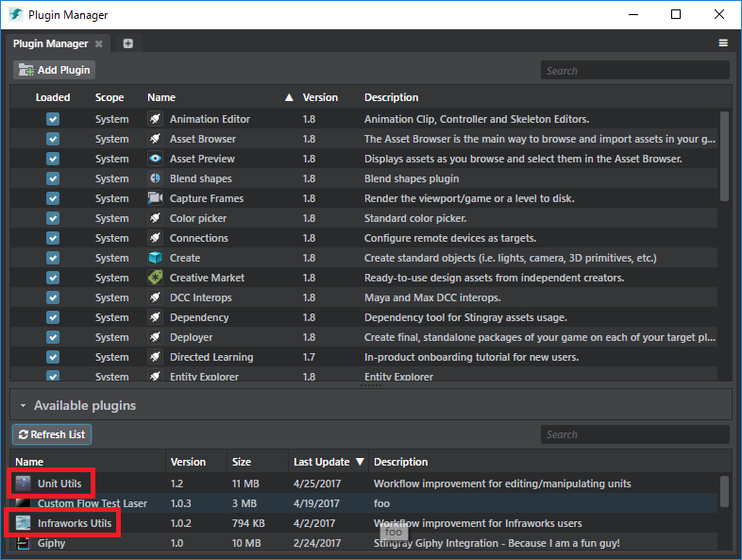Sort by Version header in loaded plugins
This screenshot has width=742, height=560.
320,97
